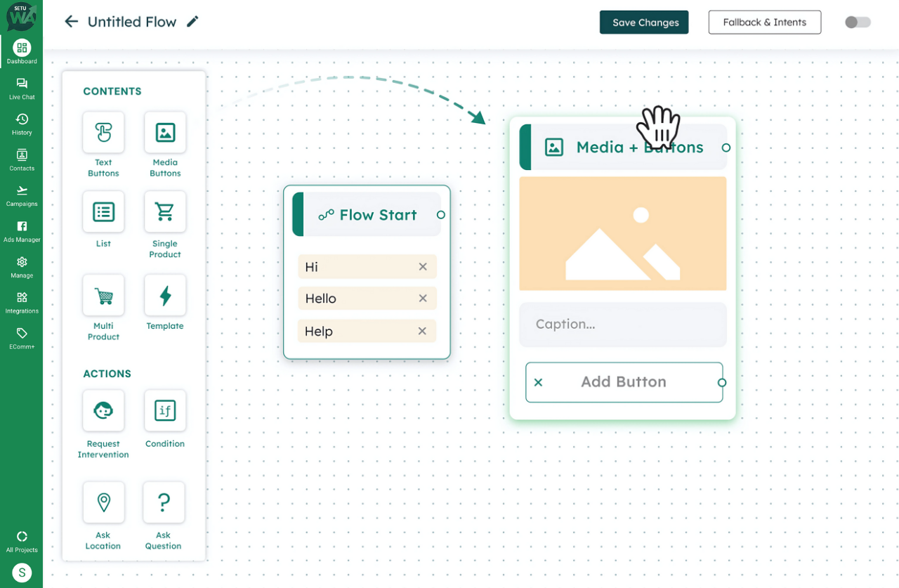899x588 pixels.
Task: Remove the Hello keyword
Action: click(x=423, y=298)
